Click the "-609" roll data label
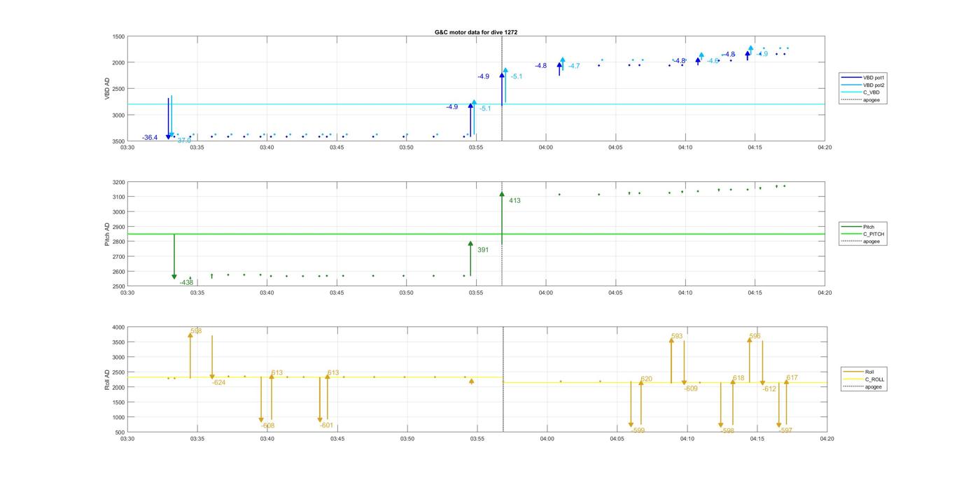980x485 pixels. coord(691,388)
